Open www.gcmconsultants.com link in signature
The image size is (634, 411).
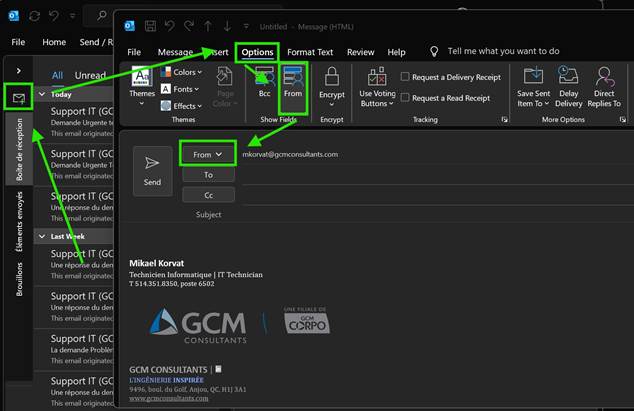169,398
